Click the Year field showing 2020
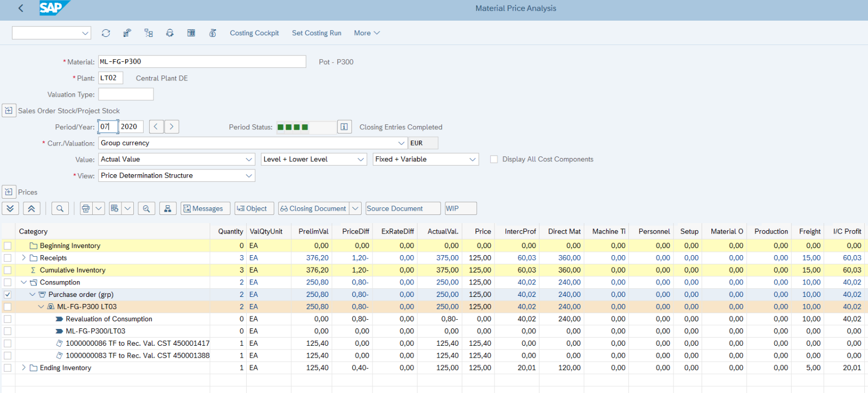 pyautogui.click(x=131, y=127)
